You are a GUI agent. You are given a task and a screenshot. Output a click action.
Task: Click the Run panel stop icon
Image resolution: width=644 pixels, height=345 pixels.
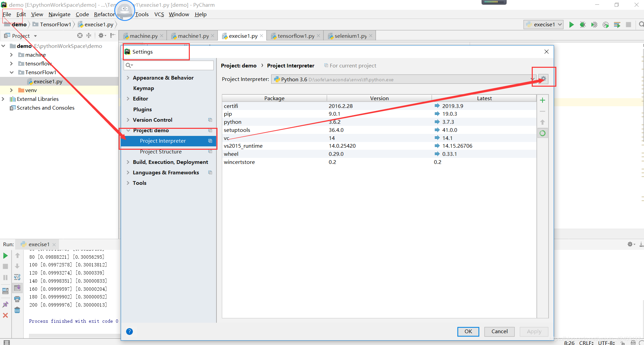point(5,266)
